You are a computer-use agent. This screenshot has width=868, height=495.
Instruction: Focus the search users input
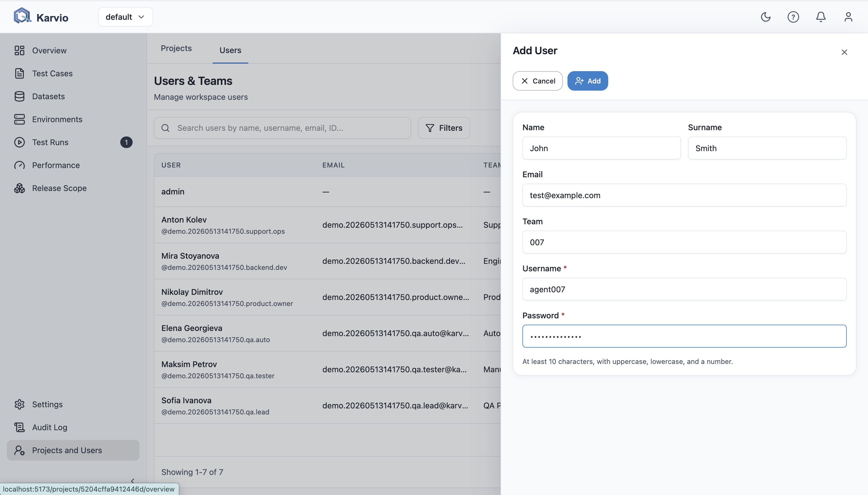(x=282, y=128)
